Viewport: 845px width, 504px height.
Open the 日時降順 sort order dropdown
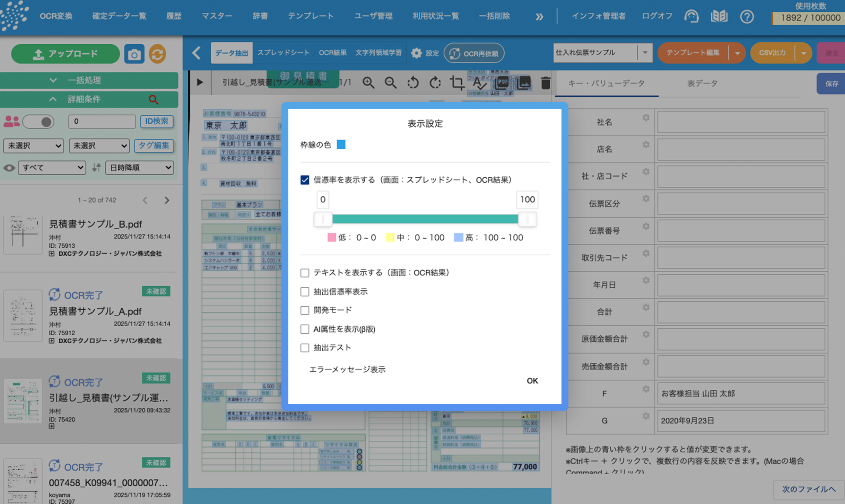point(139,168)
